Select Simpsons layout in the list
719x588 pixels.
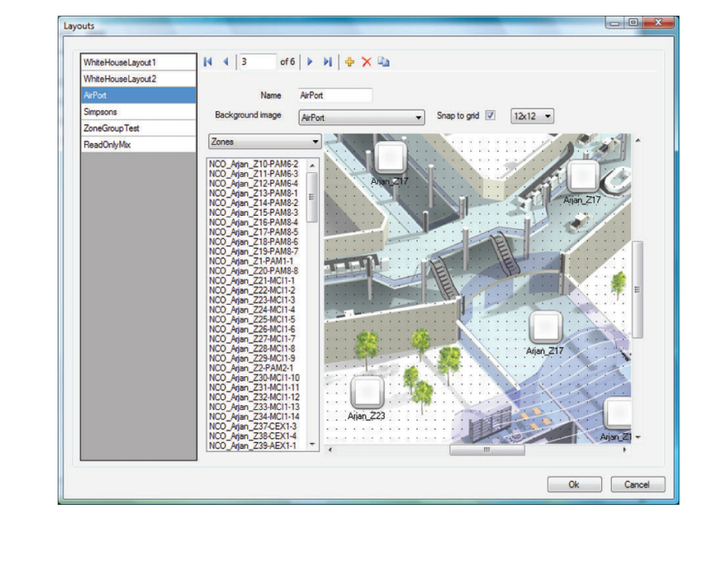[138, 111]
